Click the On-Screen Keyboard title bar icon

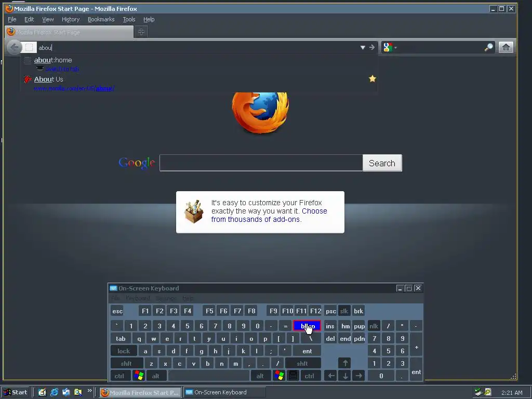coord(113,288)
